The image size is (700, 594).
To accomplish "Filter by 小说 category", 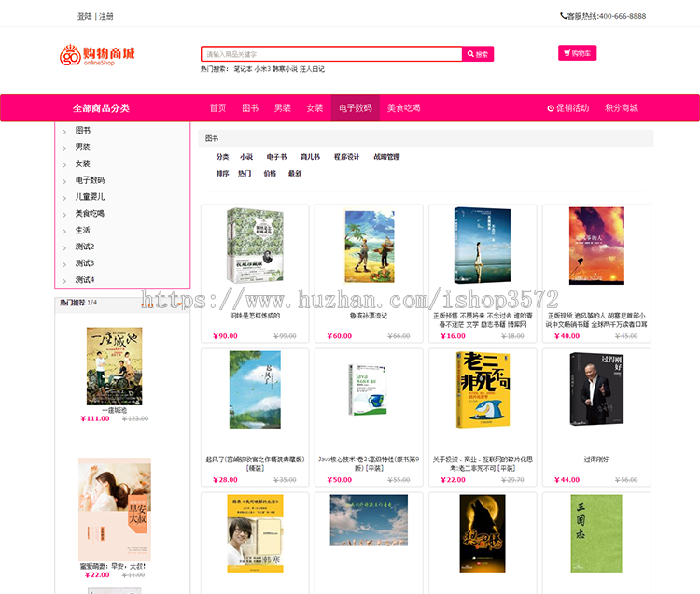I will pos(246,157).
